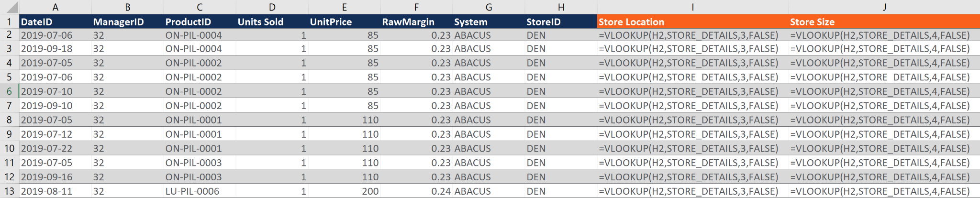
Task: Select the 2019-07-22 date cell
Action: 55,149
